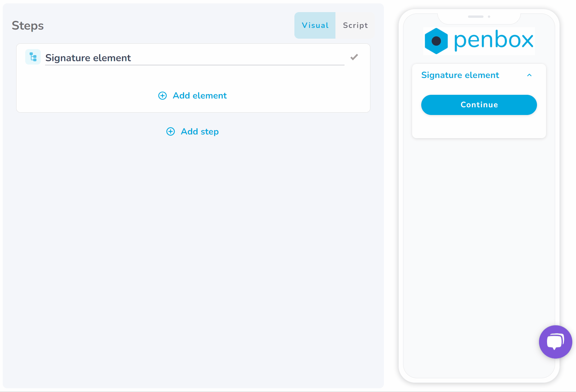Click the plus circle icon beside Add step
Screen dimensions: 576x392
171,131
